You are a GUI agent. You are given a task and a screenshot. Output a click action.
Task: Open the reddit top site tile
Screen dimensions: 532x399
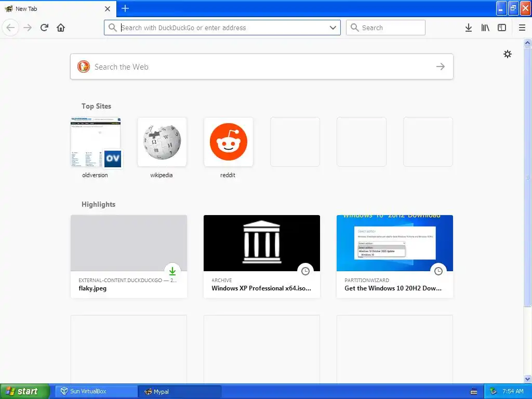click(229, 142)
